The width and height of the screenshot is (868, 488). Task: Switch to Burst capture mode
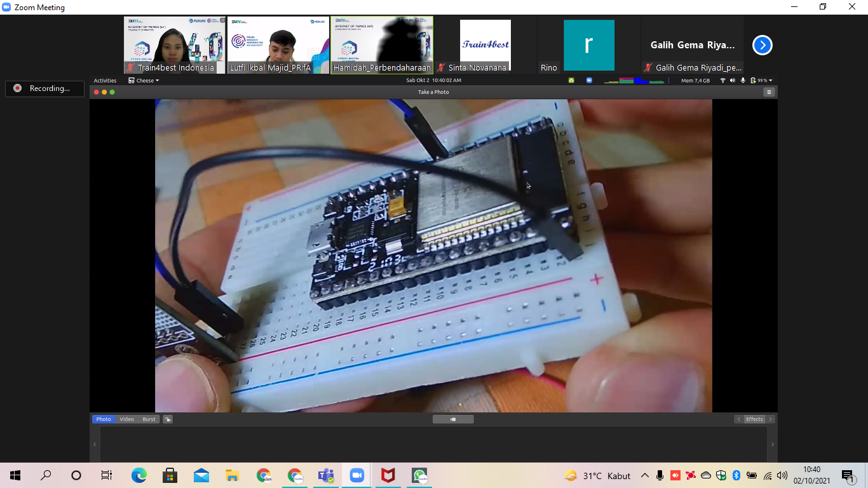pos(149,419)
